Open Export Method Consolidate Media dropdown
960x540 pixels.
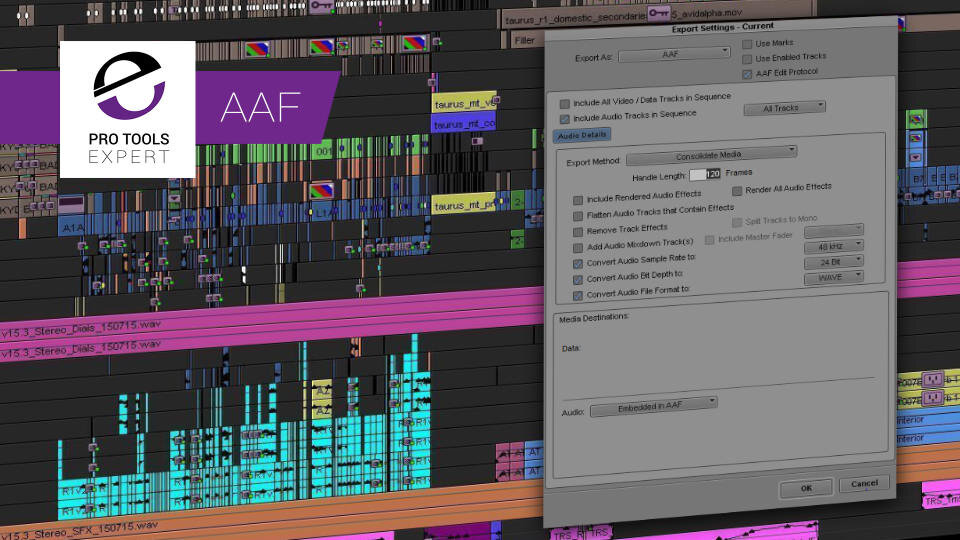click(x=711, y=155)
